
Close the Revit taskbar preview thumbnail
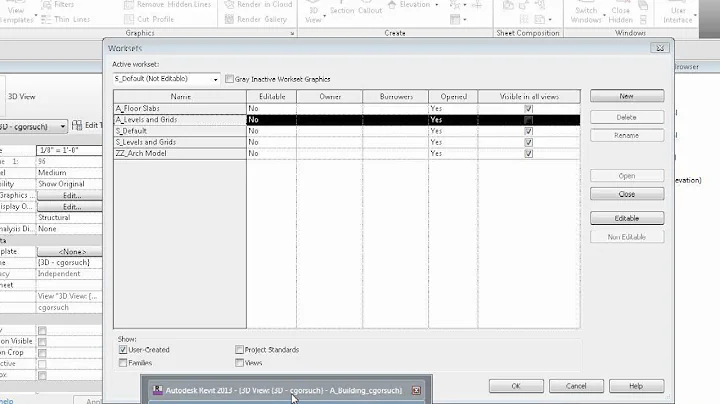tap(416, 390)
